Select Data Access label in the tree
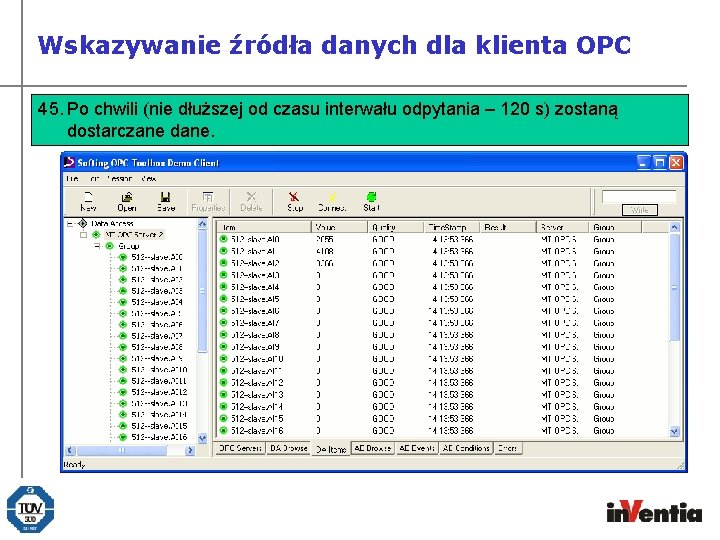 (112, 224)
